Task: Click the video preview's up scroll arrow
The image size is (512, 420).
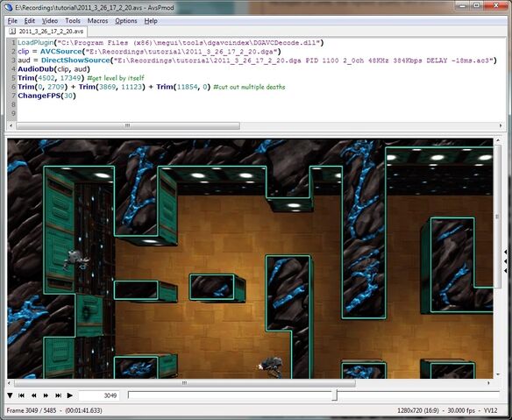Action: 497,141
